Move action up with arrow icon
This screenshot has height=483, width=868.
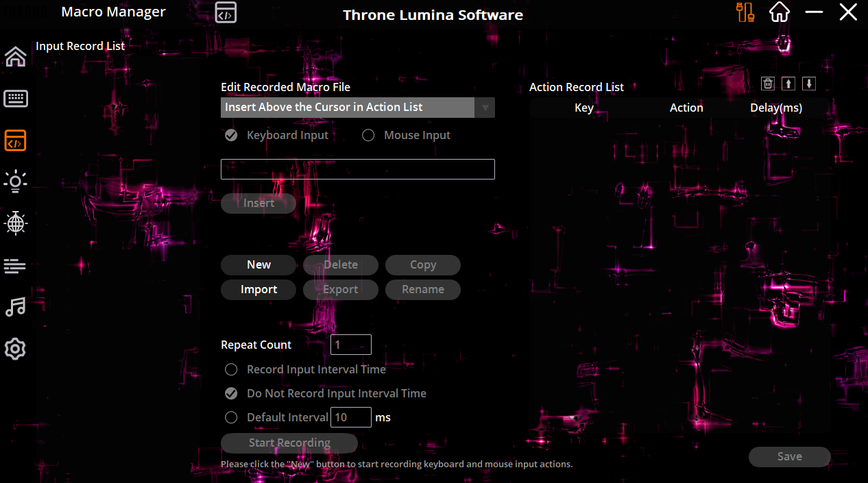tap(788, 84)
